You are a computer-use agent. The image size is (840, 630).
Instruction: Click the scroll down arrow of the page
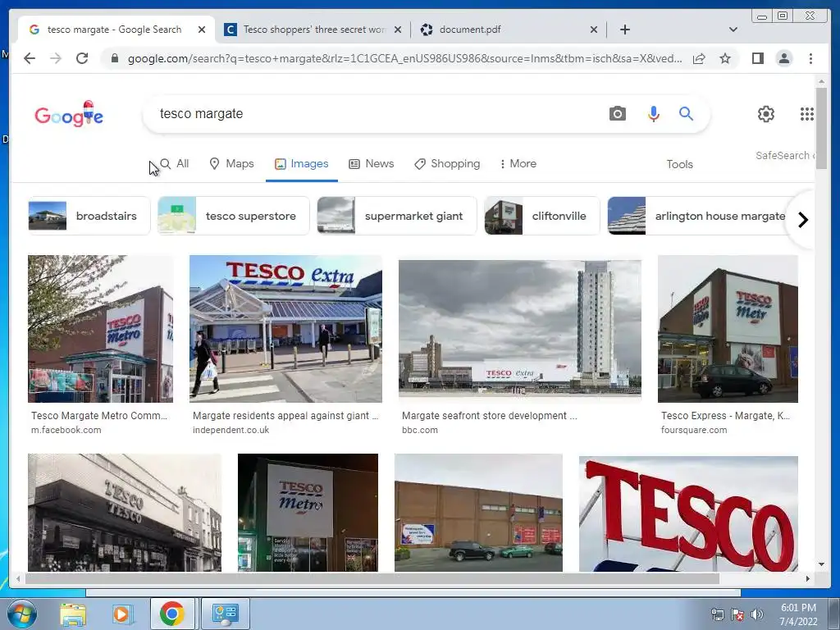[821, 564]
